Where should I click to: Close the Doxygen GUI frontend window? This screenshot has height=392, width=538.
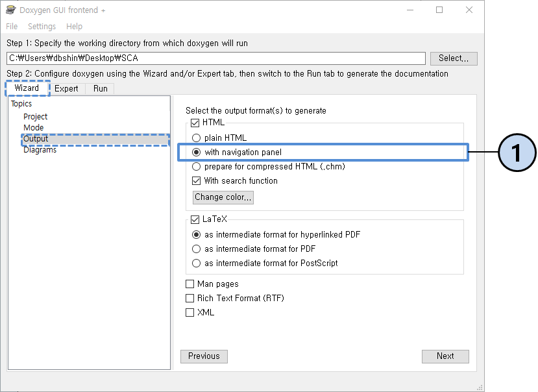469,10
